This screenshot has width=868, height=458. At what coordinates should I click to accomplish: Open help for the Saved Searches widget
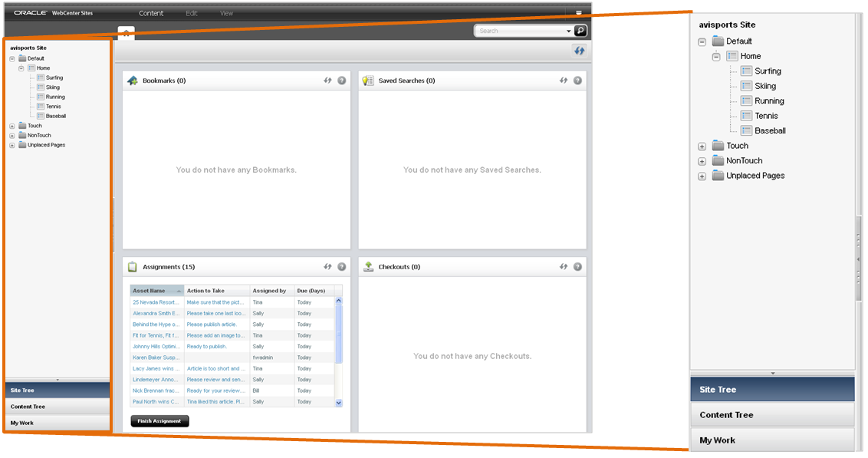point(578,81)
